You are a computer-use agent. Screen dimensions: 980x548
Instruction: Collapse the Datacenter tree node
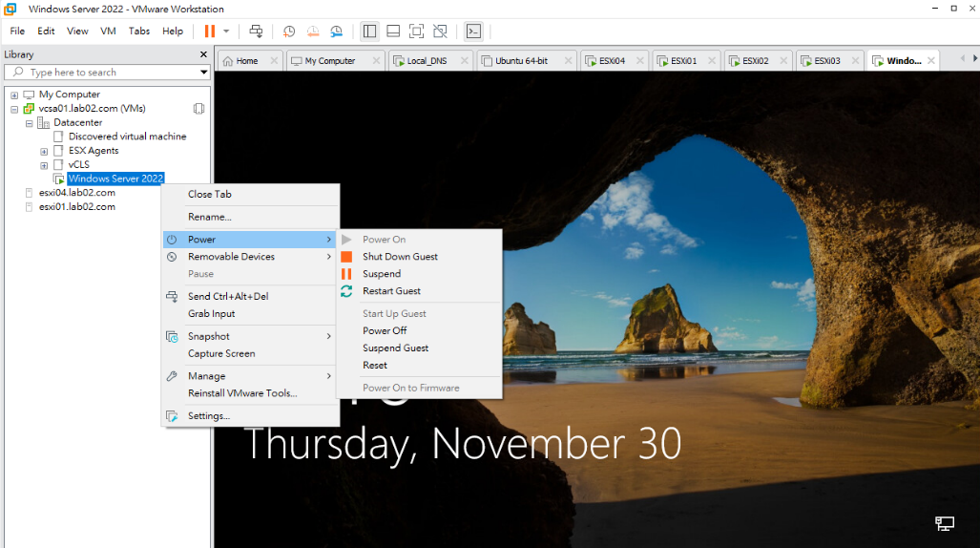30,123
